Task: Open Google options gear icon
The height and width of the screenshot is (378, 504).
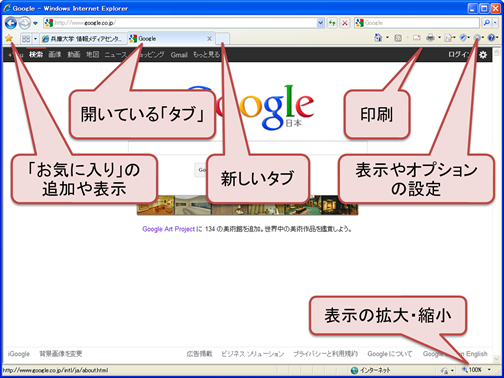Action: [483, 55]
